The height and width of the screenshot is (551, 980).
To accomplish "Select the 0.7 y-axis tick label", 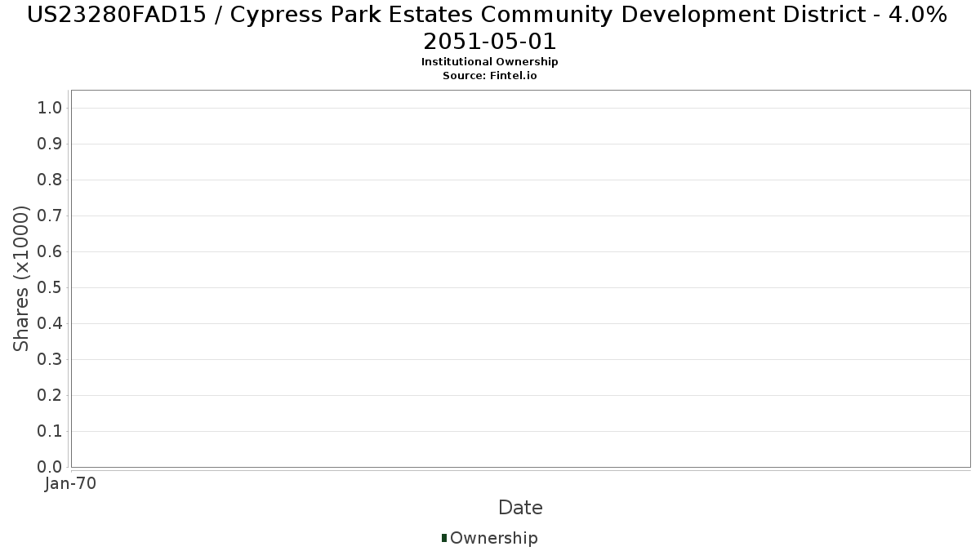I will pos(50,216).
